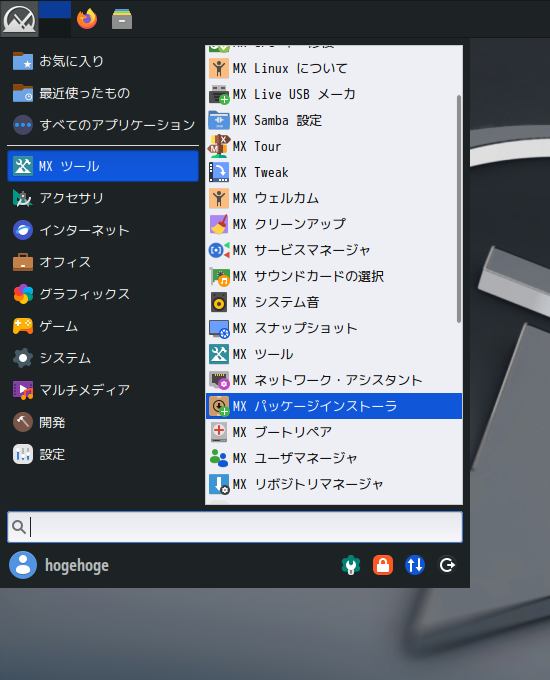The width and height of the screenshot is (550, 680).
Task: Open the アクセサリ category
Action: (103, 198)
